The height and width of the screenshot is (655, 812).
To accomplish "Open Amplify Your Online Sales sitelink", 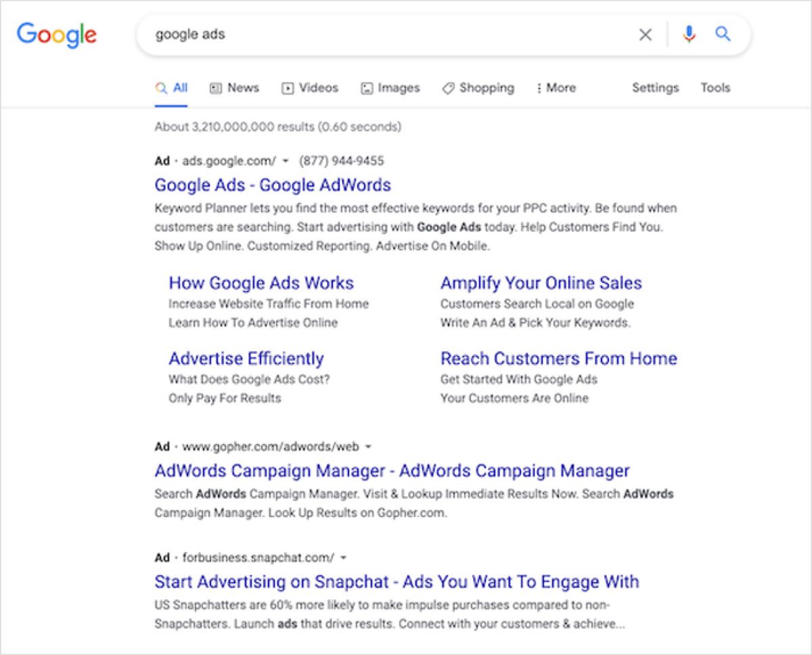I will pyautogui.click(x=541, y=283).
